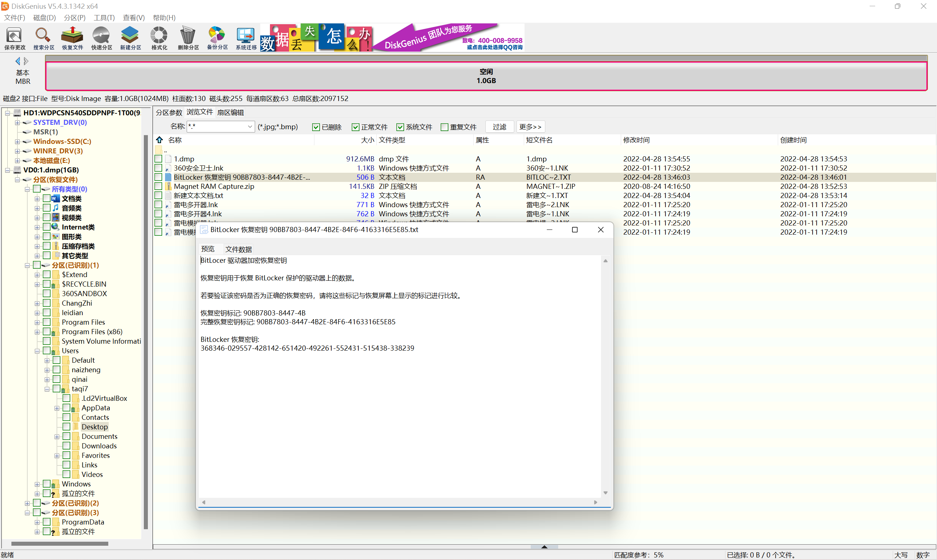Viewport: 937px width, 560px height.
Task: Click the Save Changes (保存更改) toolbar icon
Action: point(14,38)
